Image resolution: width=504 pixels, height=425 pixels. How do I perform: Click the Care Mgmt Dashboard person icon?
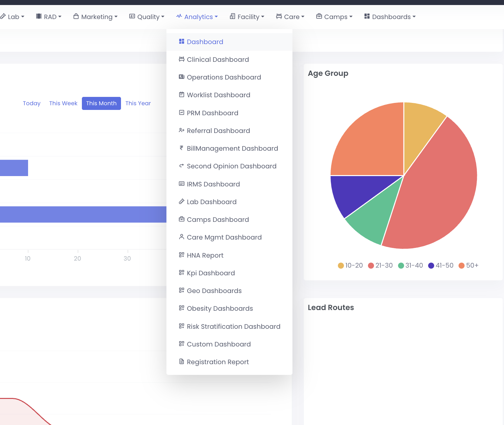pyautogui.click(x=181, y=237)
